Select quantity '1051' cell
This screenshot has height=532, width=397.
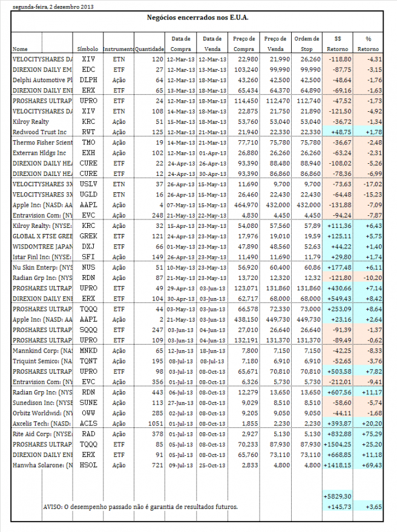pos(156,424)
